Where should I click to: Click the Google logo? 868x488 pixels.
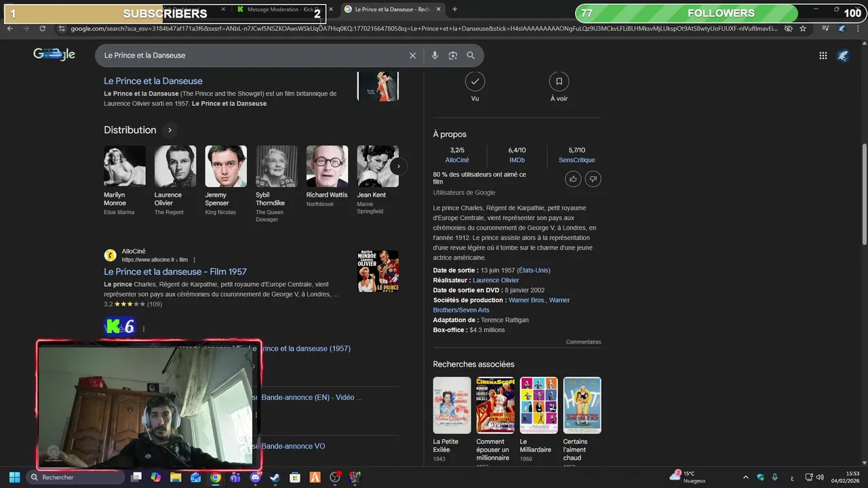click(x=54, y=54)
